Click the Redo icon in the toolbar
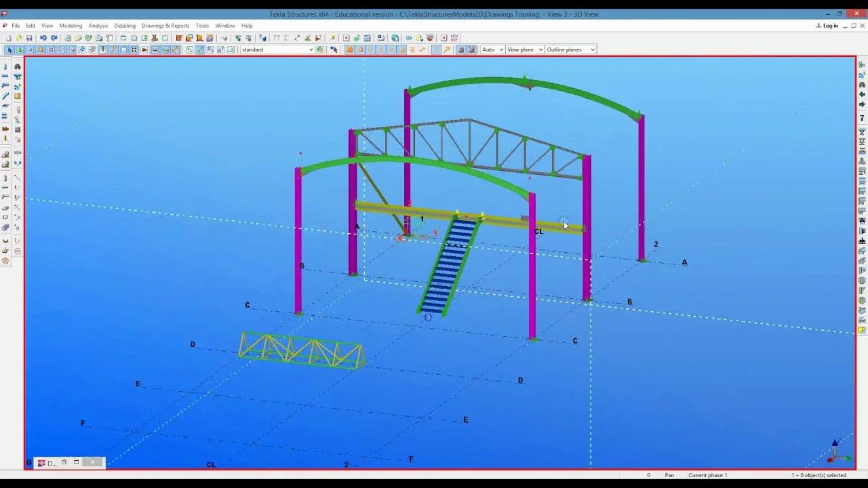The image size is (868, 488). [55, 37]
